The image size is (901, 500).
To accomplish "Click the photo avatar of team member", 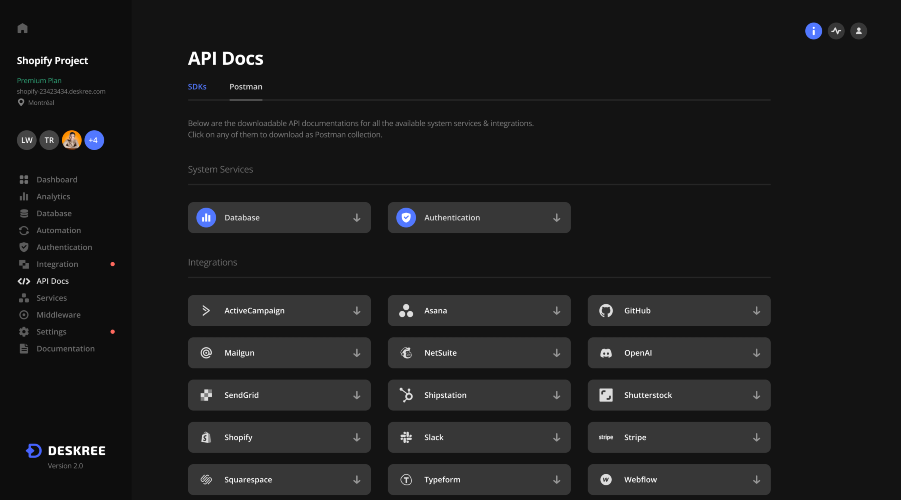I will [72, 140].
